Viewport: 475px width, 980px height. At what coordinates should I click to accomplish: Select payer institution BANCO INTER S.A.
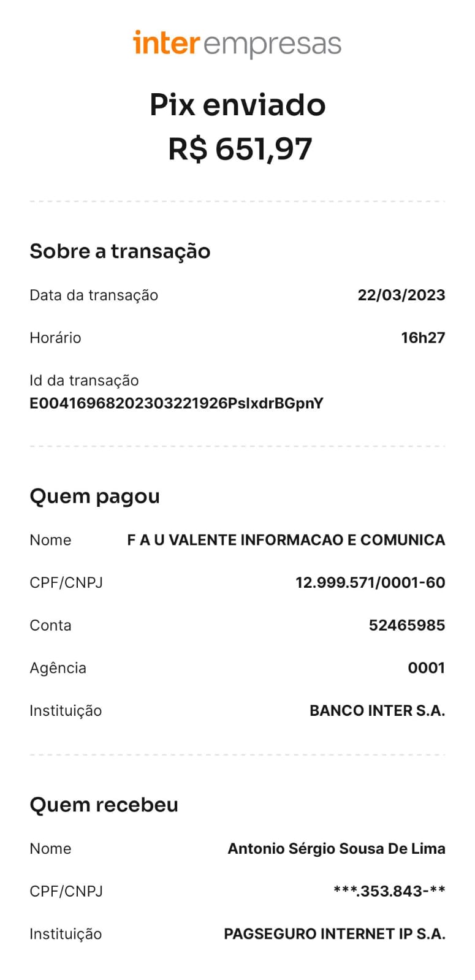(377, 711)
